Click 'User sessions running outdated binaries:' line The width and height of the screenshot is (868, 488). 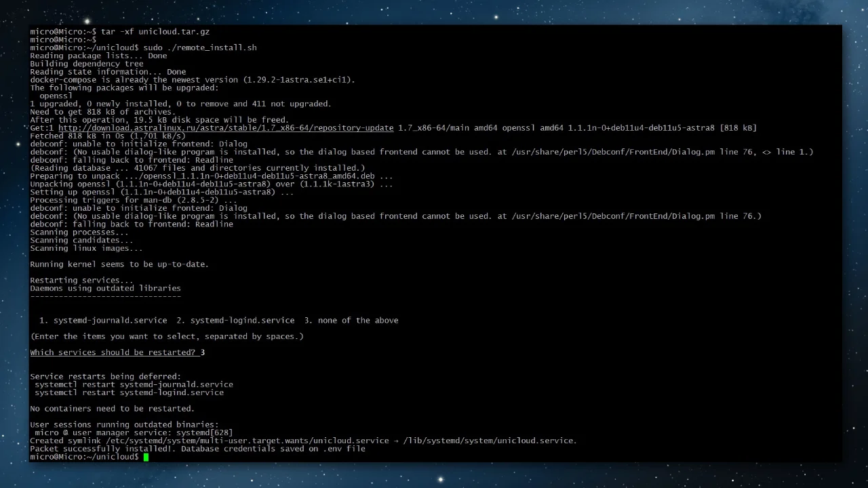point(124,424)
